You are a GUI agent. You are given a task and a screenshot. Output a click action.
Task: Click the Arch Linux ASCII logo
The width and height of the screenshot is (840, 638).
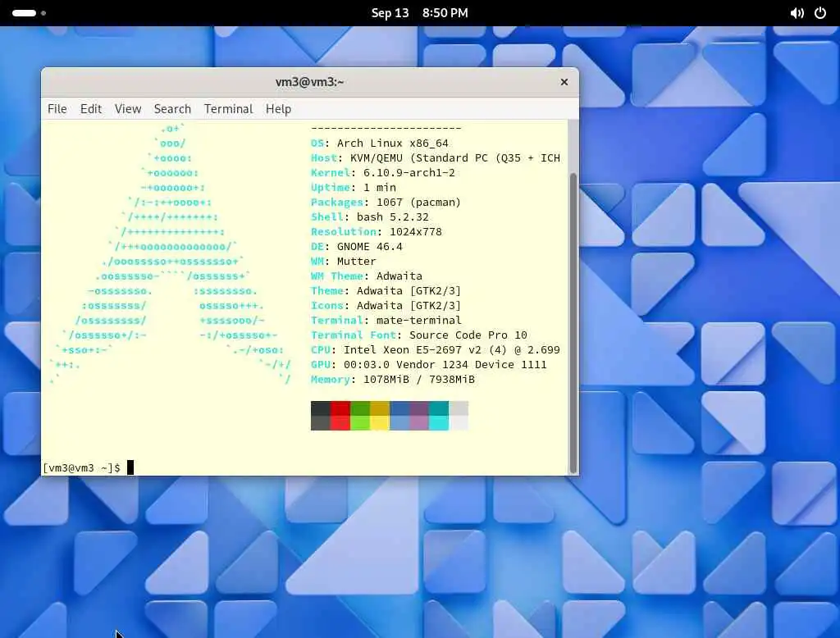[x=171, y=254]
